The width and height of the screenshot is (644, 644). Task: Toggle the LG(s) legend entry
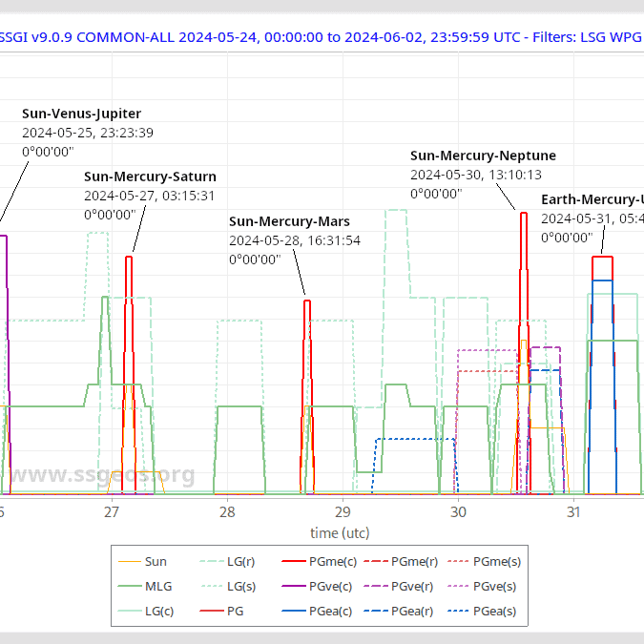227,586
